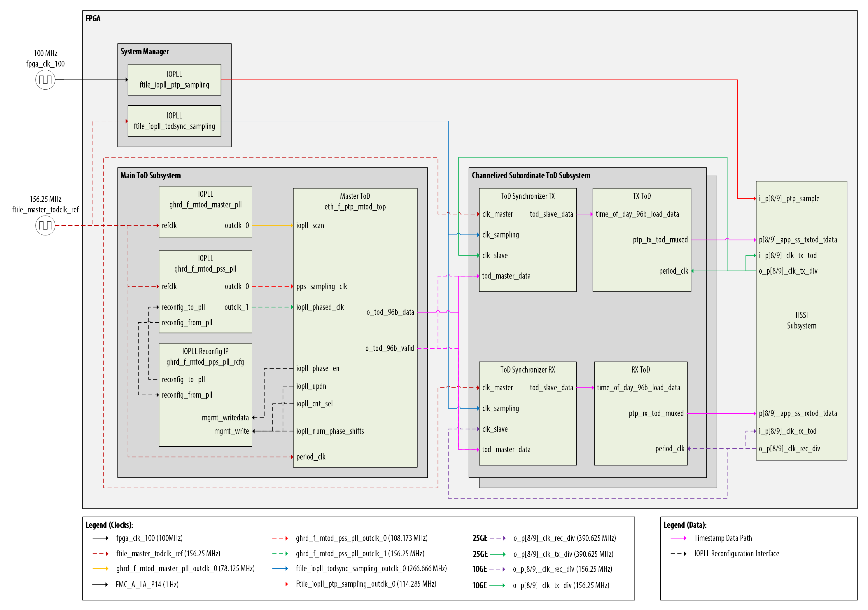868x610 pixels.
Task: Click the 156.25 MHz ftile_master_todclk_ref clock symbol
Action: (45, 226)
